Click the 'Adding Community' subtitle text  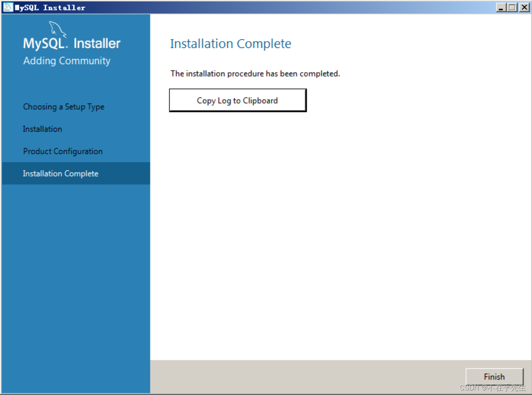tap(67, 61)
